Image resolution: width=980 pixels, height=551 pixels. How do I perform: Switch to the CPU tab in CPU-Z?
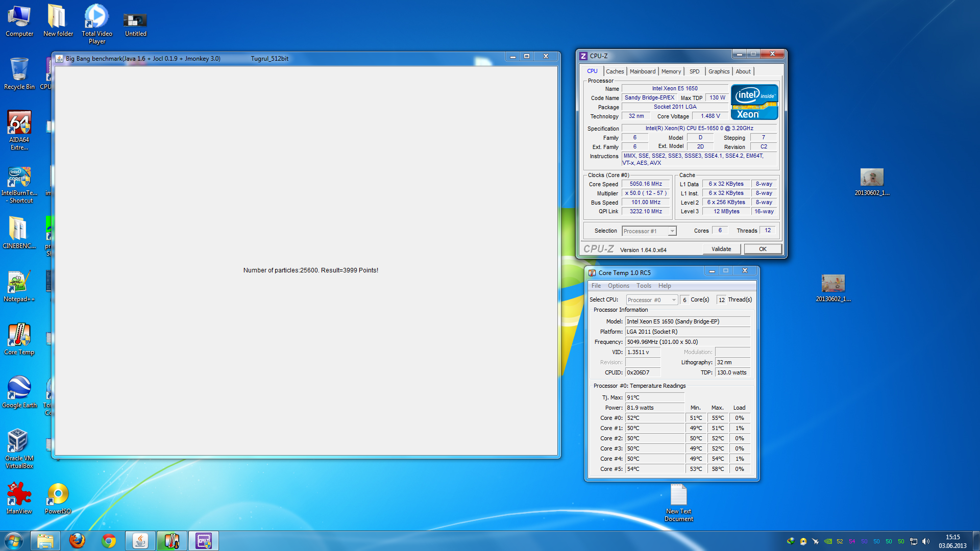(592, 71)
